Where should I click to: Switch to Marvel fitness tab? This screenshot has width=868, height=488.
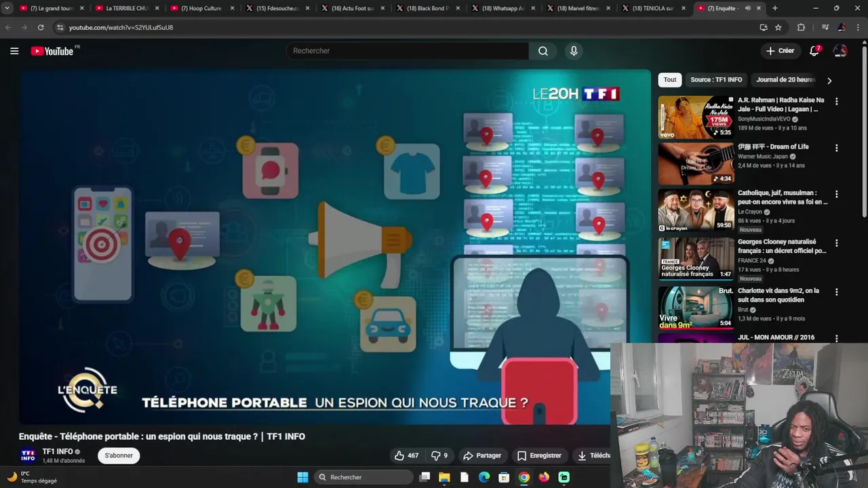click(578, 8)
